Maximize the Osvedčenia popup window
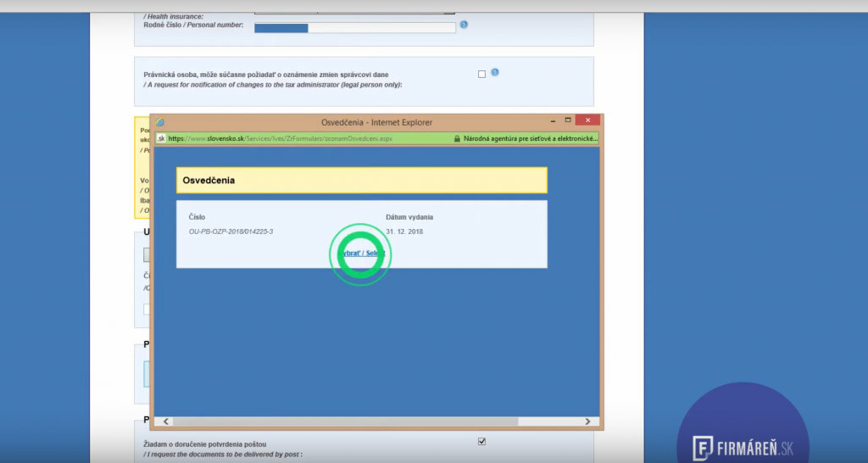Image resolution: width=868 pixels, height=463 pixels. [567, 120]
